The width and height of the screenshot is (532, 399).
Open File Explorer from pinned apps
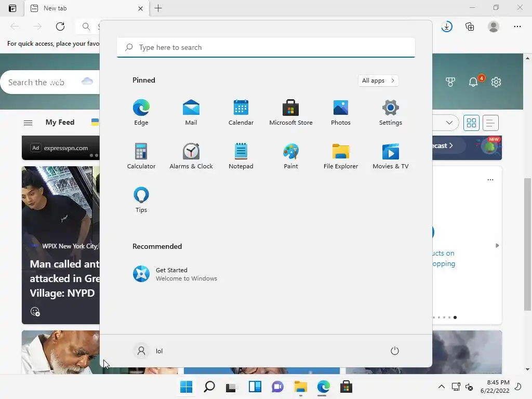tap(341, 156)
